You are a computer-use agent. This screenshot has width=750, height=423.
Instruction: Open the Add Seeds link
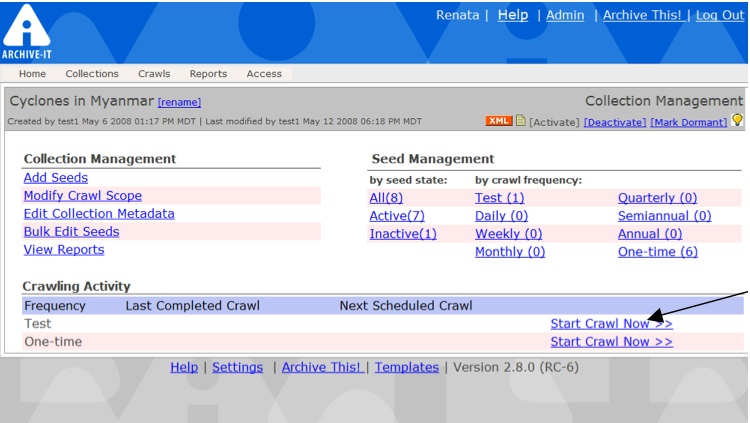coord(56,178)
